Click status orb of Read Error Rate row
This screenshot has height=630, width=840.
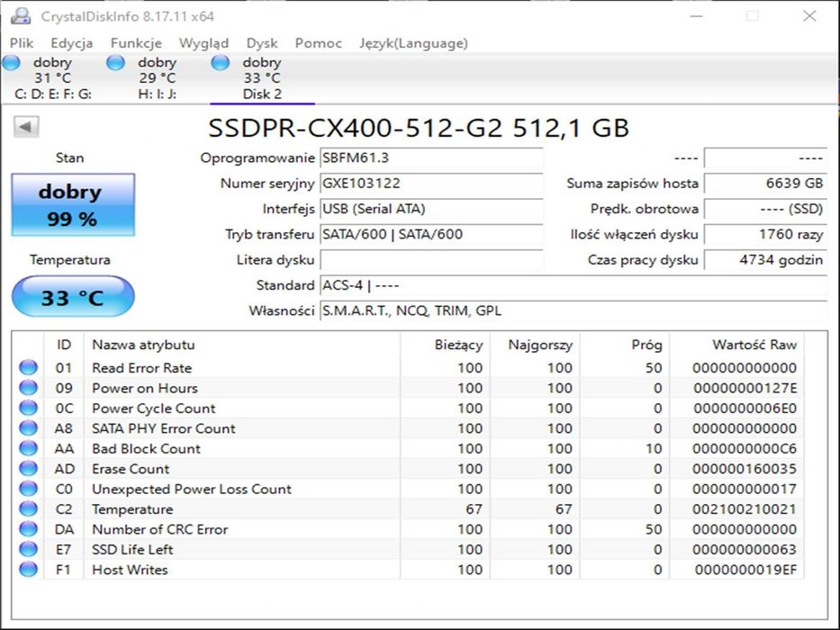click(29, 367)
